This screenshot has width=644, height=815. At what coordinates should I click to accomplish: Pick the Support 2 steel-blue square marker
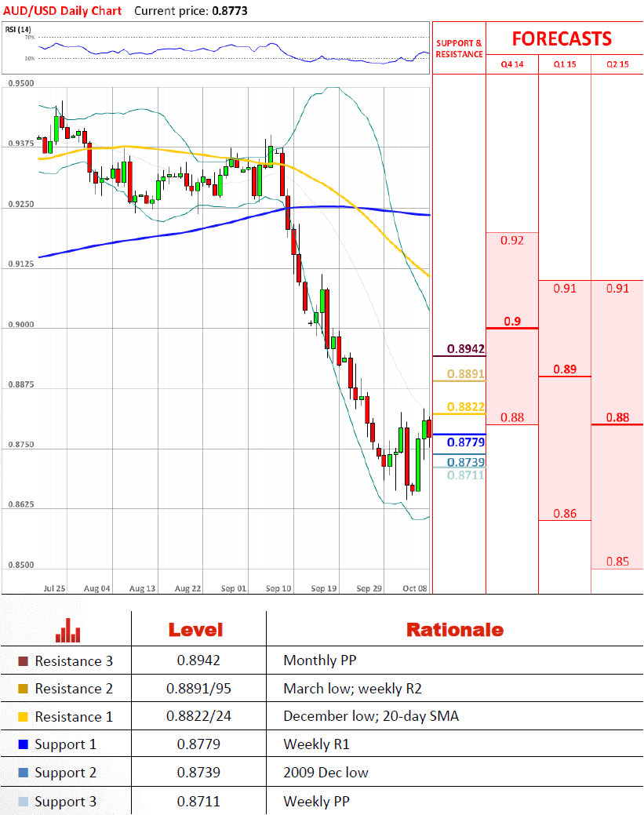click(23, 773)
